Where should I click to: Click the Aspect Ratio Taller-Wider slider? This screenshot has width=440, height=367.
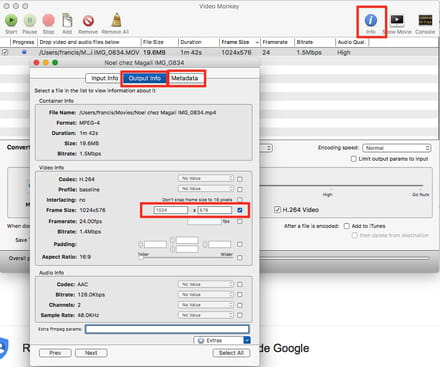(x=186, y=258)
